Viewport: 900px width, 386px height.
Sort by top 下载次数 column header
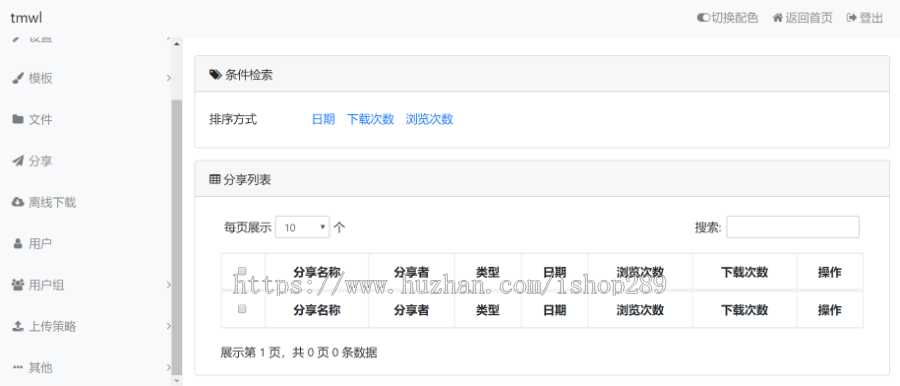point(744,272)
